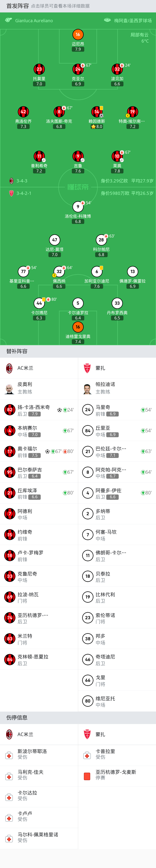Open substitute 奥卡福尔 number 17 row

[39, 452]
